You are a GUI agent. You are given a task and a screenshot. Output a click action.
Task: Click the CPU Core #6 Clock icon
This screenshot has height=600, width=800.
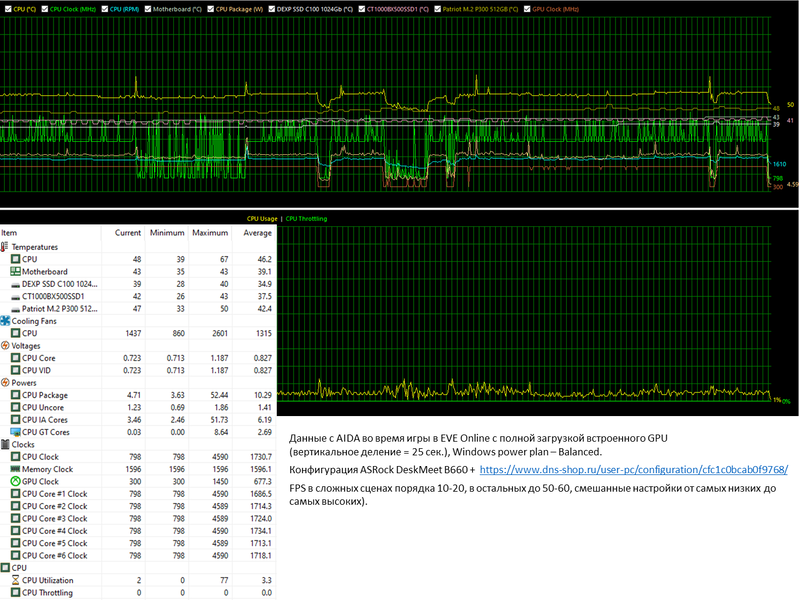(x=16, y=556)
